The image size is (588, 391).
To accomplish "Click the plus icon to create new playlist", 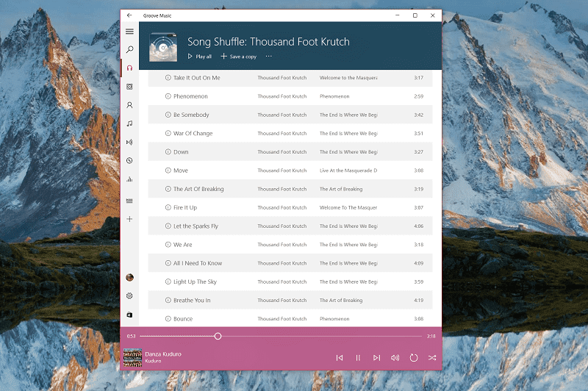I will coord(129,219).
